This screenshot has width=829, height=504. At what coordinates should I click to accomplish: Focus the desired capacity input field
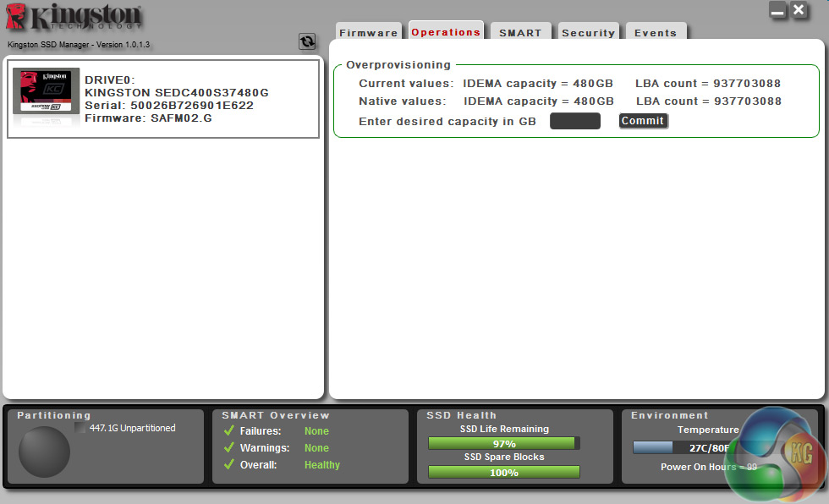point(575,121)
